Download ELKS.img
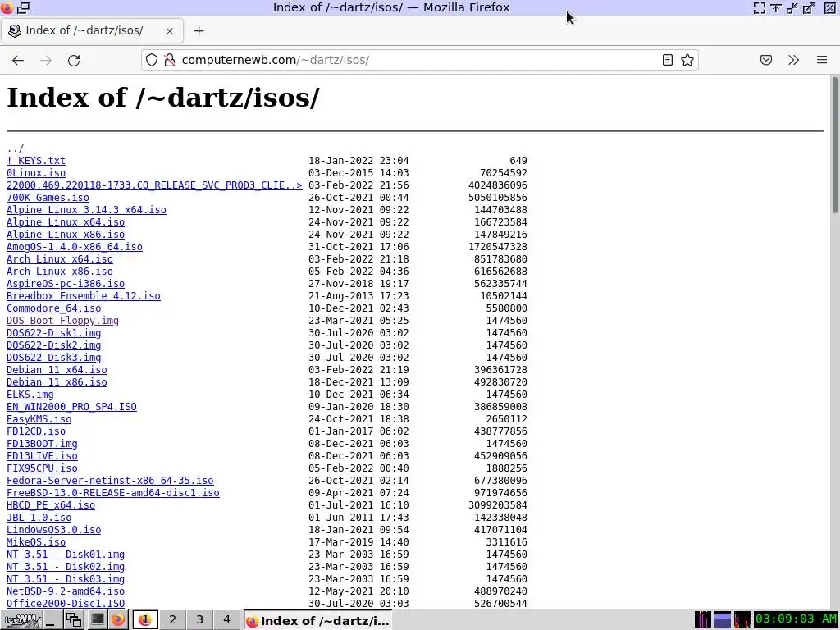 click(30, 395)
